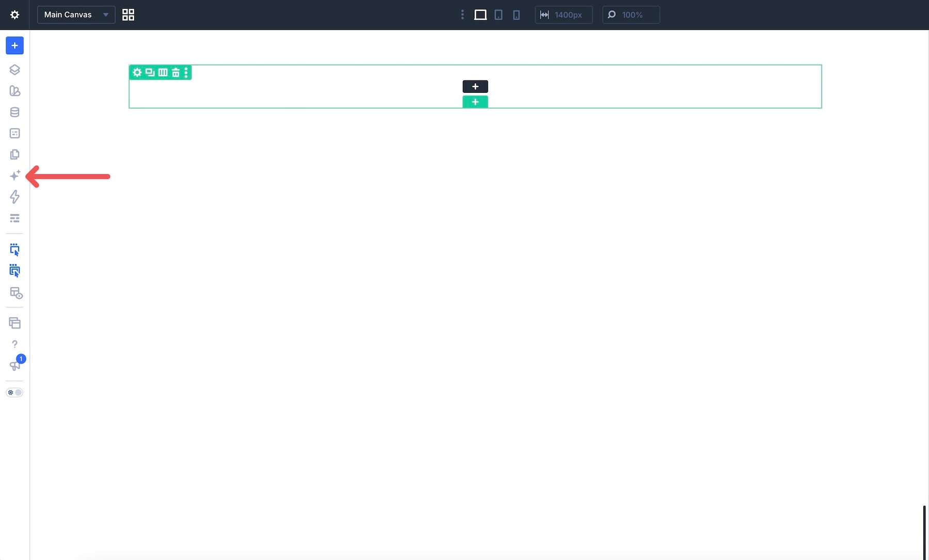Screen dimensions: 929x560
Task: Click the vertical scrollbar at right edge
Action: (924, 532)
